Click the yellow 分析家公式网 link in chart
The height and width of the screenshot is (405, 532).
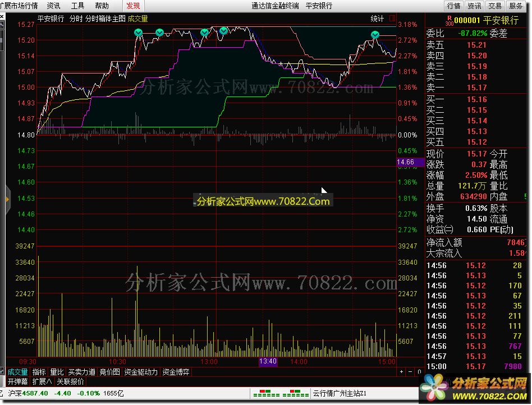pos(263,201)
